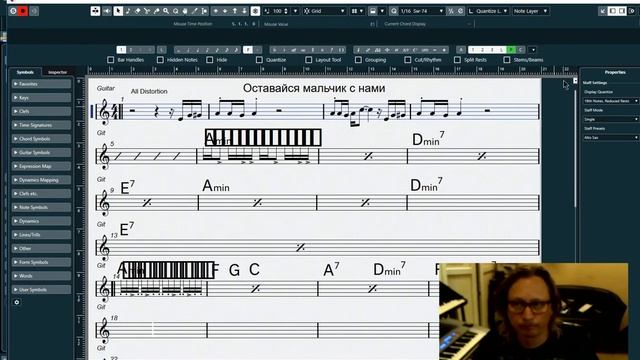
Task: Open the Staff Mode Single dropdown
Action: [611, 119]
